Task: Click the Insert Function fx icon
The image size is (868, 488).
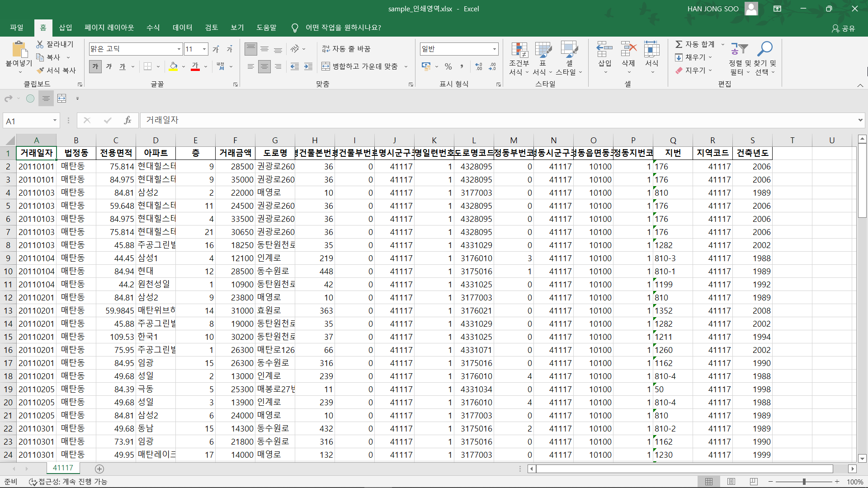Action: 127,120
